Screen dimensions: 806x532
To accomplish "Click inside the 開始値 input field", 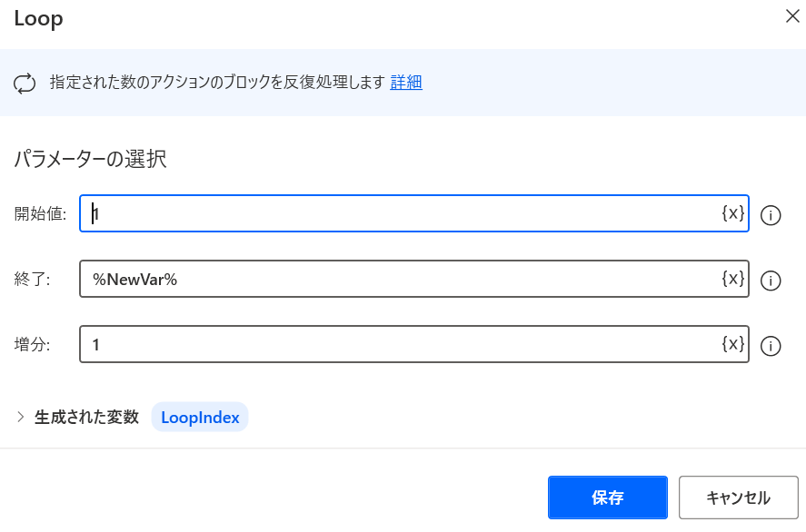I will point(363,213).
